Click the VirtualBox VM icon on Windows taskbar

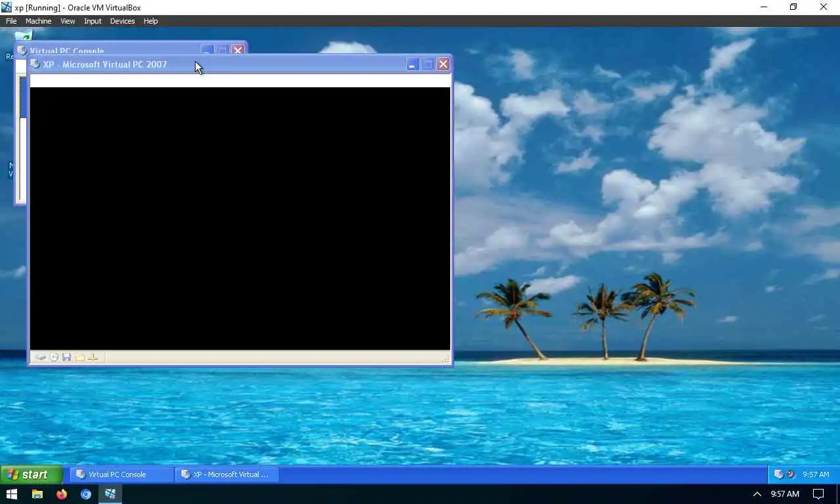click(110, 494)
